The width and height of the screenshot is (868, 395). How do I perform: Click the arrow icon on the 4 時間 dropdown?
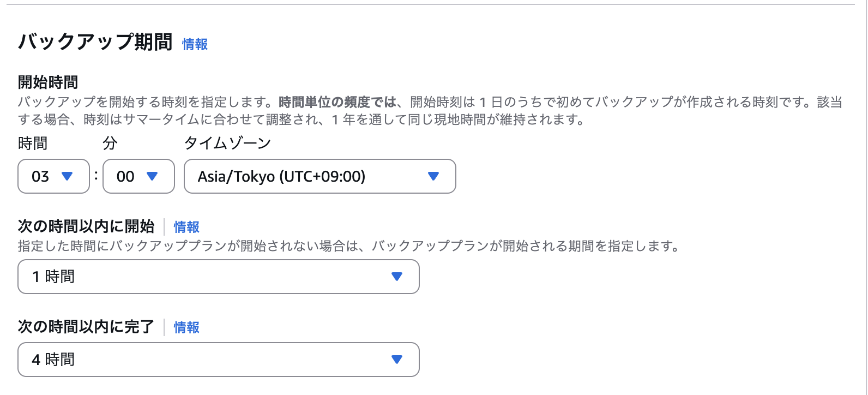point(396,359)
